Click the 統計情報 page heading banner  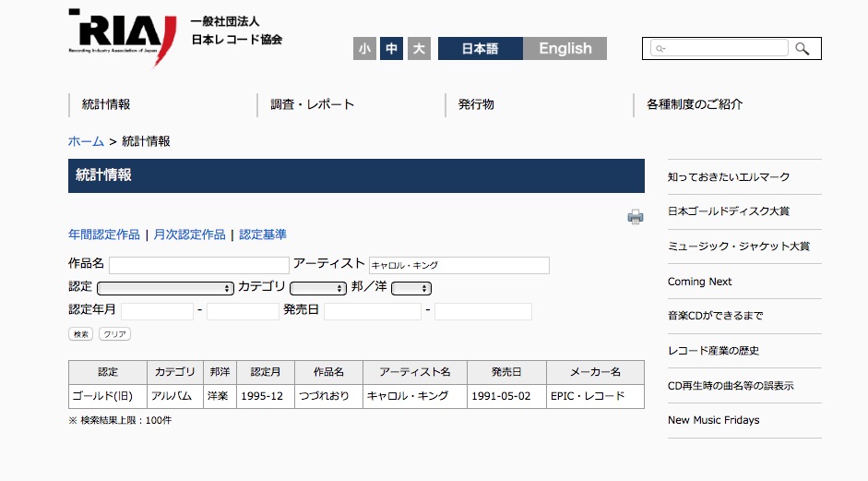(356, 175)
